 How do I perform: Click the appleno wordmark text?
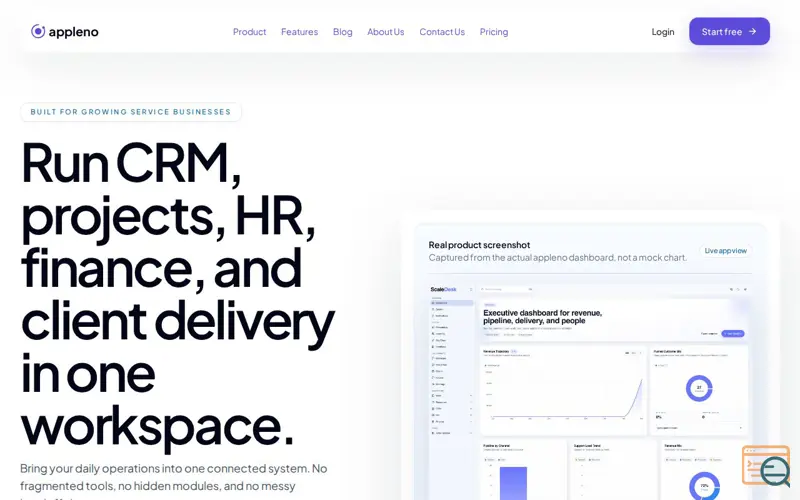click(x=73, y=32)
